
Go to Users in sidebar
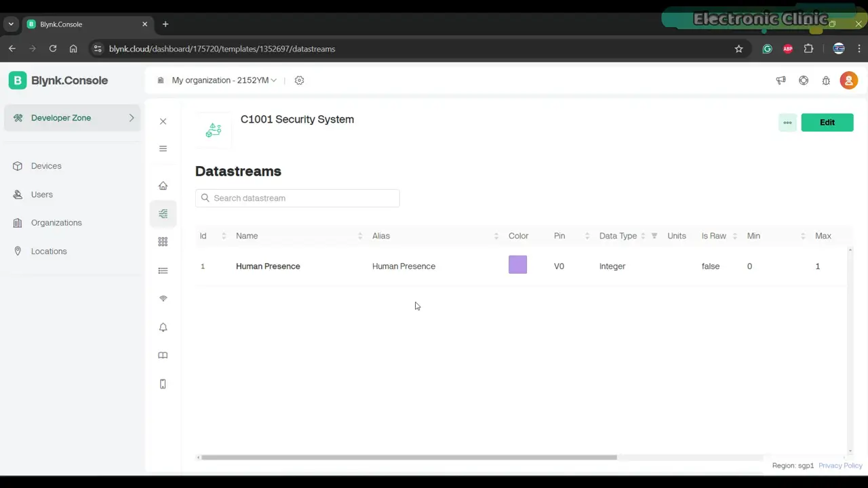[x=41, y=195]
